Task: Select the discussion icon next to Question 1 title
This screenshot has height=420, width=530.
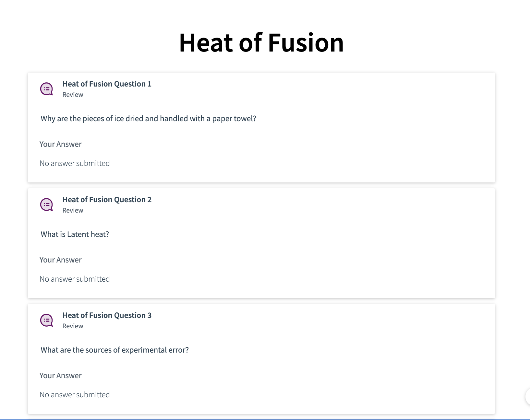Action: point(46,89)
